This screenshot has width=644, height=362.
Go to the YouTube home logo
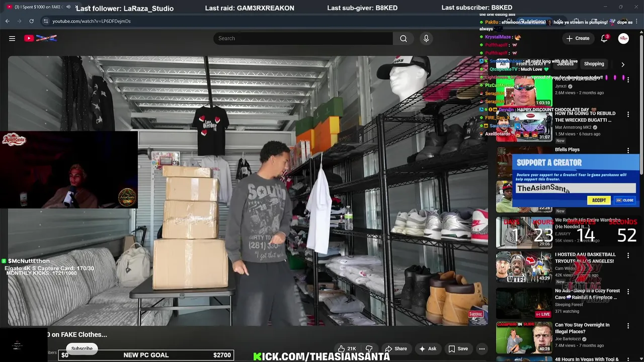[40, 38]
